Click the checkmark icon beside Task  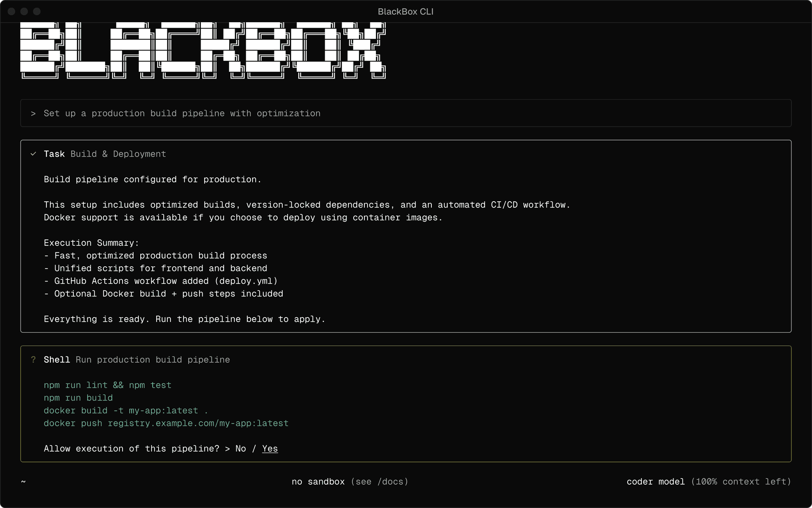[x=34, y=154]
